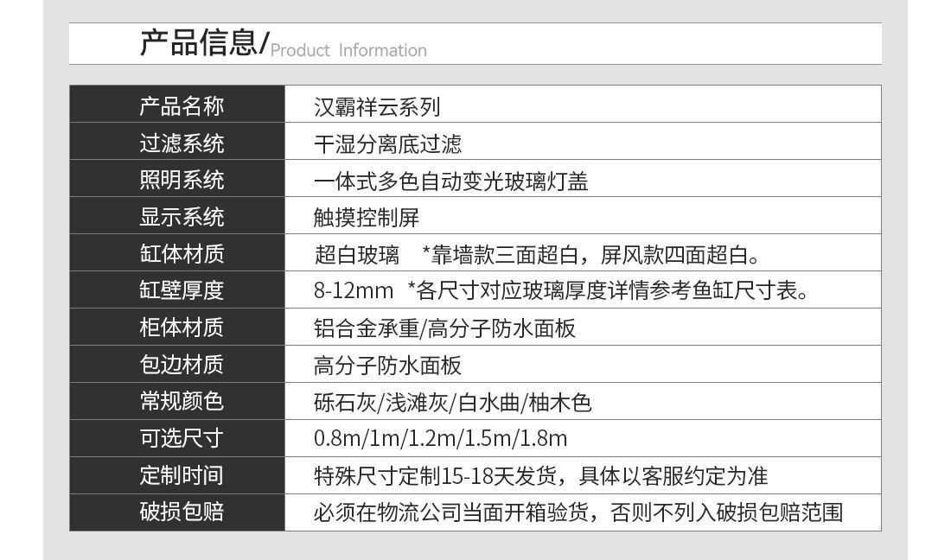This screenshot has height=560, width=951.
Task: Click the 0.8m/1m/1.2m/1.5m/1.8m size options text
Action: [x=440, y=439]
